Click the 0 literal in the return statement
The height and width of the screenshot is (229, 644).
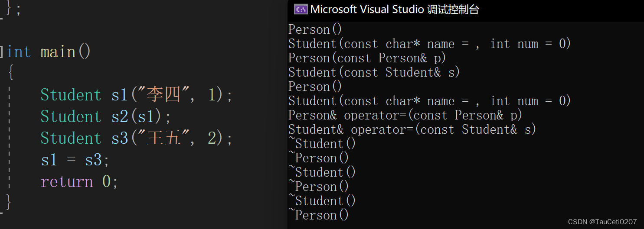point(106,181)
